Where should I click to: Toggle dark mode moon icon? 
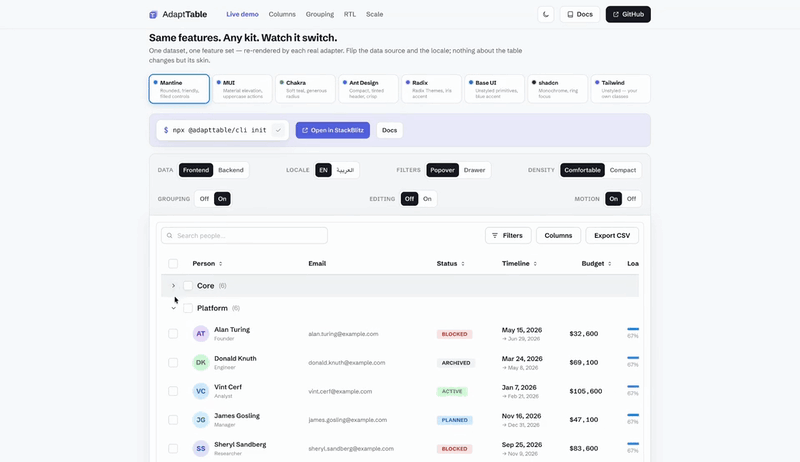click(x=545, y=14)
